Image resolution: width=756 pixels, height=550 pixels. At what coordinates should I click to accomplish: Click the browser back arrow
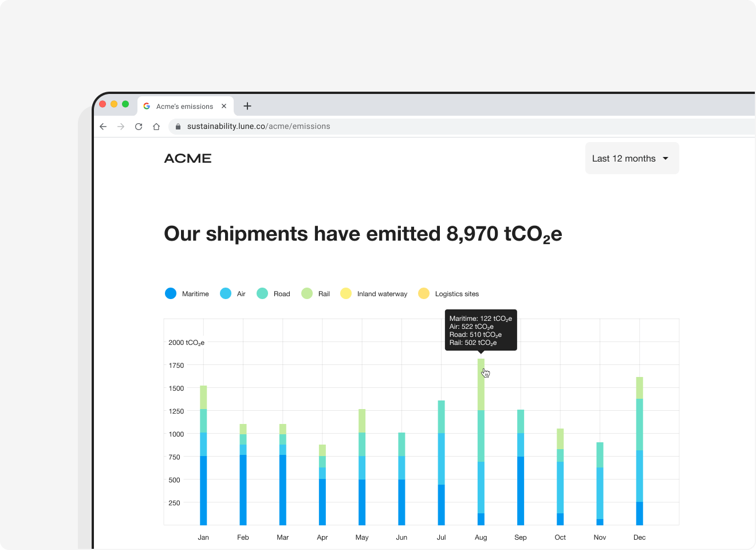coord(103,127)
